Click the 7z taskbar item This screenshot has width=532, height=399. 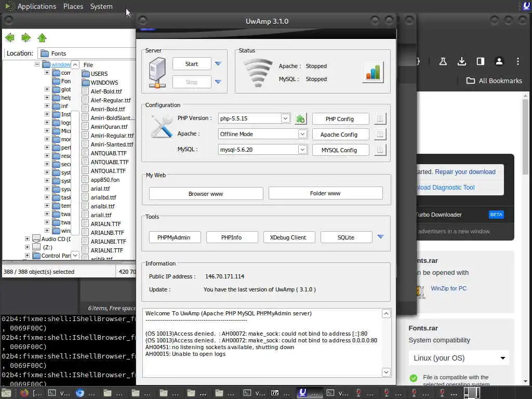tap(281, 393)
